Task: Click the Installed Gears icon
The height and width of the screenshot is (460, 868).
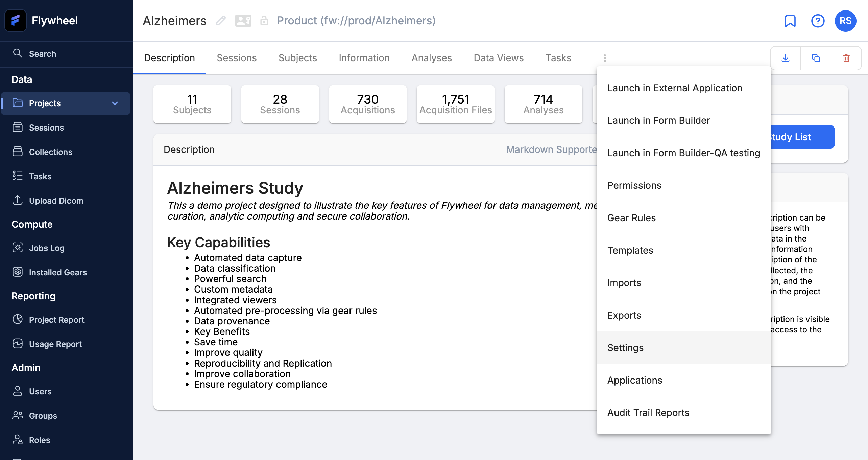Action: pos(18,272)
